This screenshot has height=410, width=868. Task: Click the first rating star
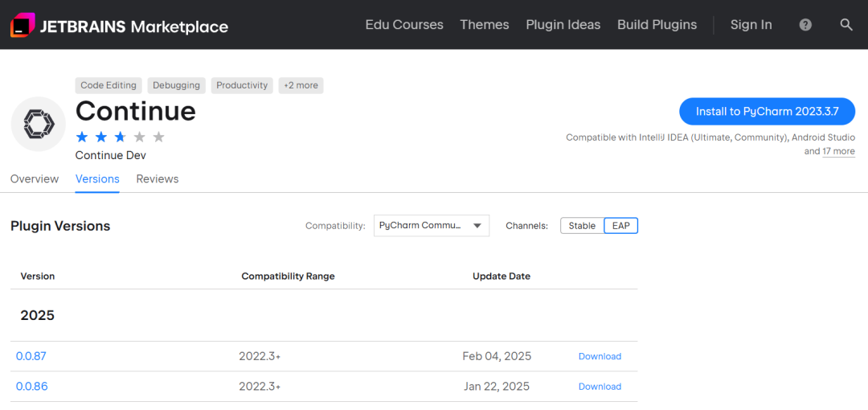tap(82, 137)
